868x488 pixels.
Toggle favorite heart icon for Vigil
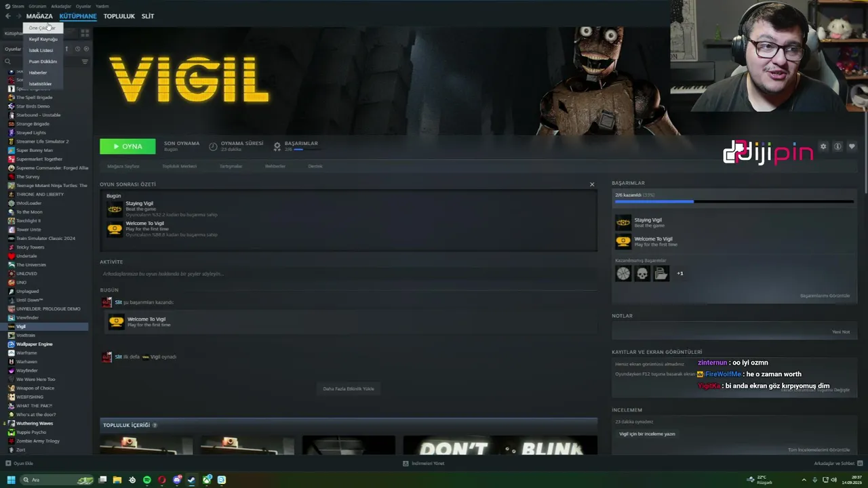click(852, 146)
